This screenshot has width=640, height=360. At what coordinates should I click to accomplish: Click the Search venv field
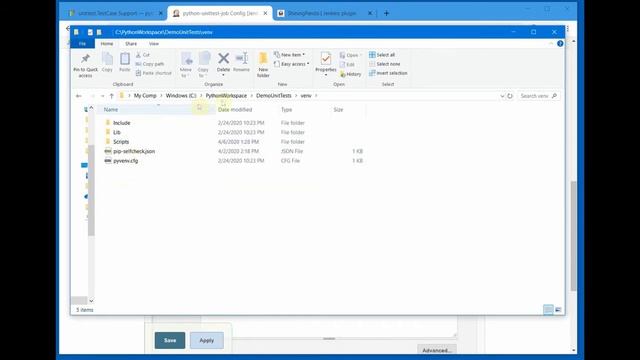(538, 96)
